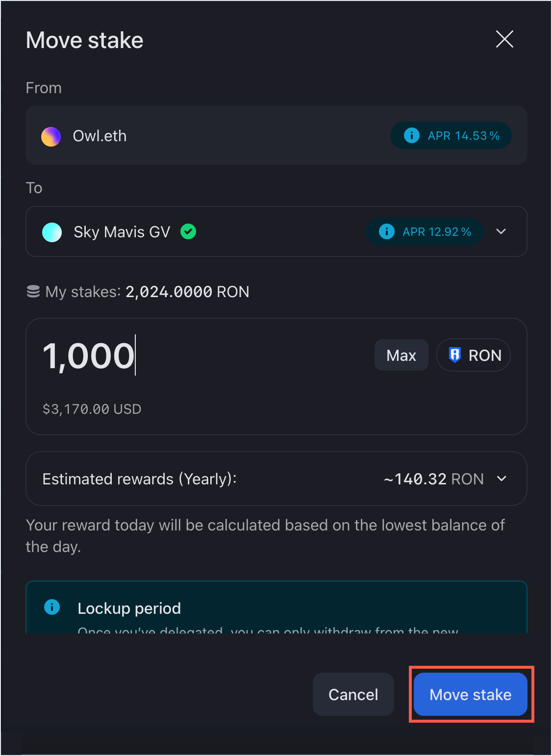The height and width of the screenshot is (756, 552).
Task: Click the Cancel button
Action: tap(353, 694)
